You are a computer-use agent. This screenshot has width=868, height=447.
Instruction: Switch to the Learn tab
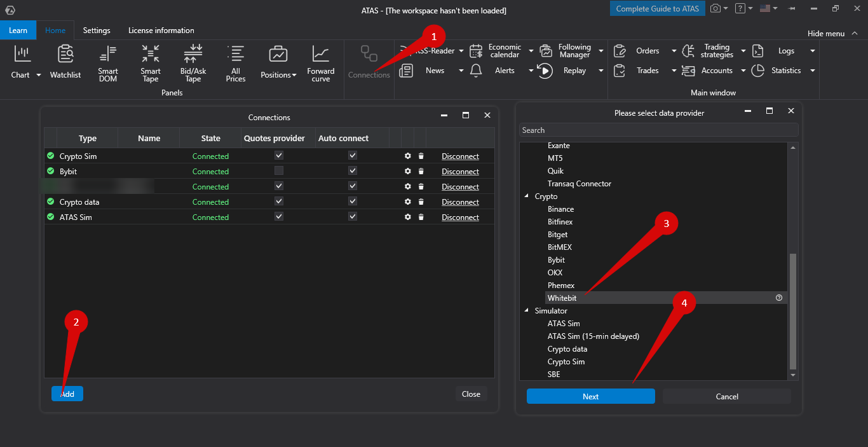[x=18, y=30]
